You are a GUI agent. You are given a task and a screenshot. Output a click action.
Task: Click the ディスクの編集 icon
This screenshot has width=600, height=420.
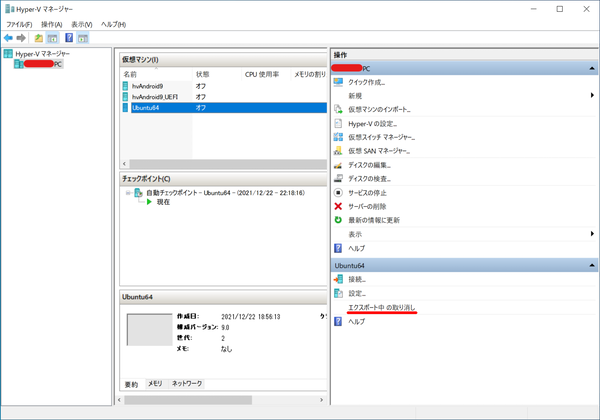(338, 165)
